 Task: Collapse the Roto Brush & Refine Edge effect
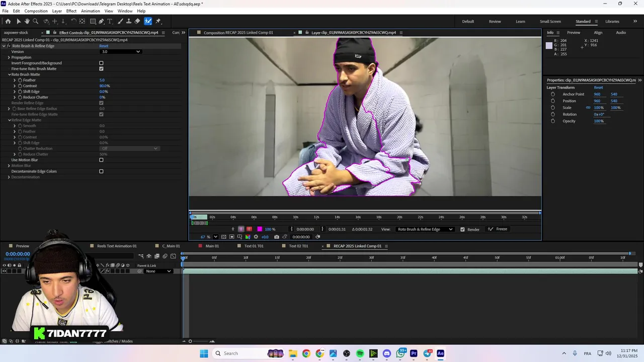coord(4,46)
